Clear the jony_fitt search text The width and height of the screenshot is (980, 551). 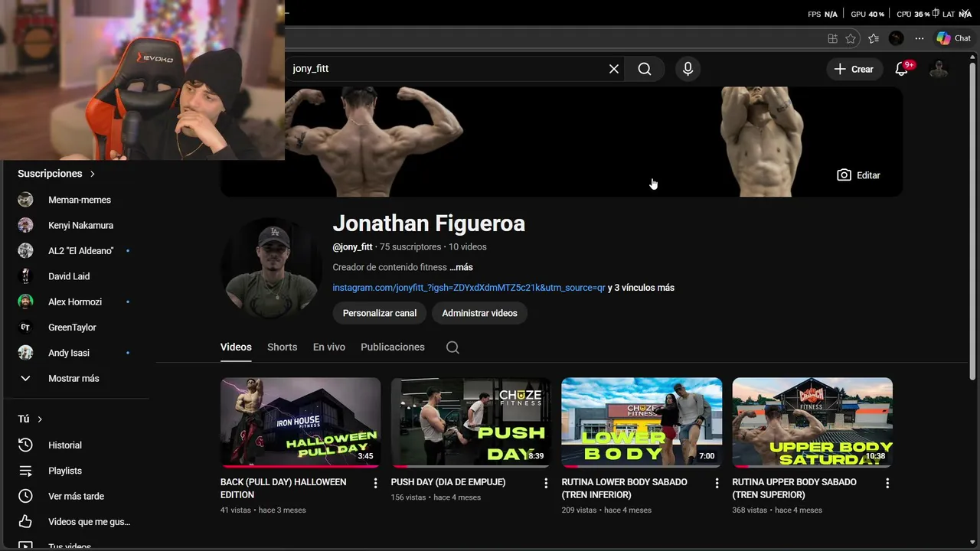pos(614,69)
